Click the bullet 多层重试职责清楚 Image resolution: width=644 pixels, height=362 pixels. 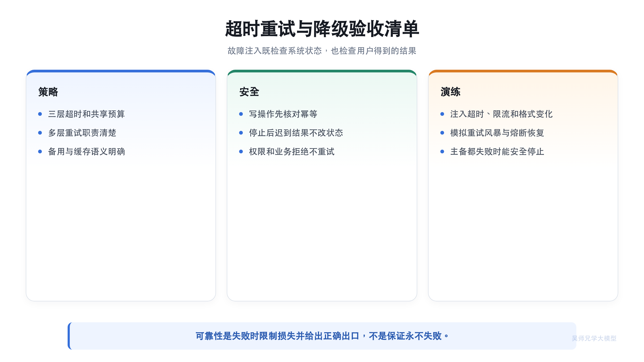[82, 133]
